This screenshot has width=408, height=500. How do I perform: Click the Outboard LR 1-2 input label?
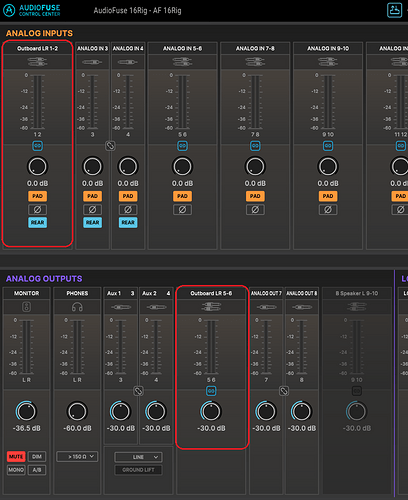coord(37,48)
